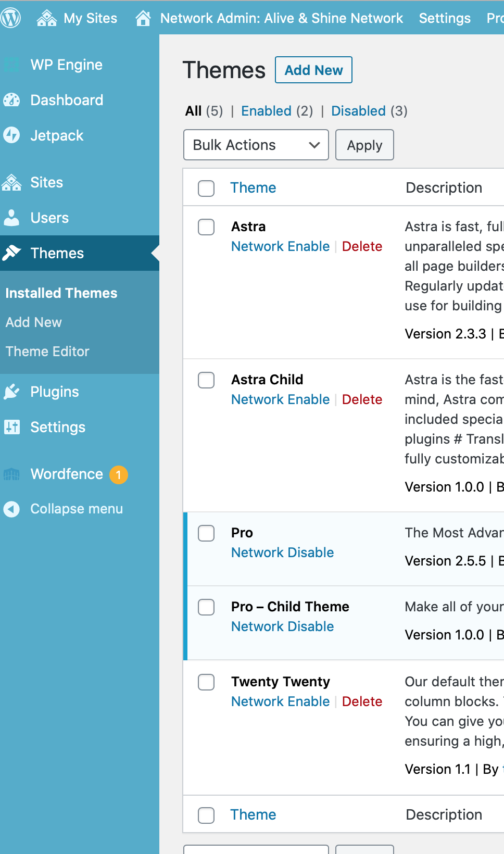Open the Sites menu in sidebar

46,182
